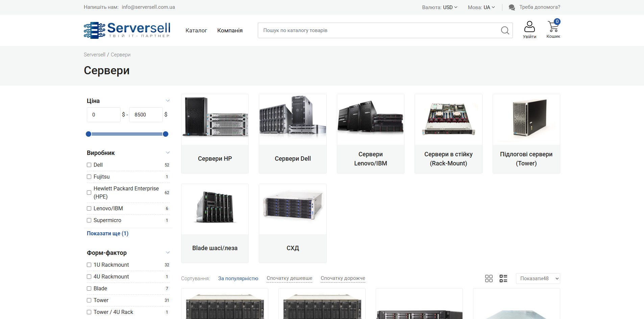Check the Supermicro filter checkbox
644x319 pixels.
(x=89, y=220)
